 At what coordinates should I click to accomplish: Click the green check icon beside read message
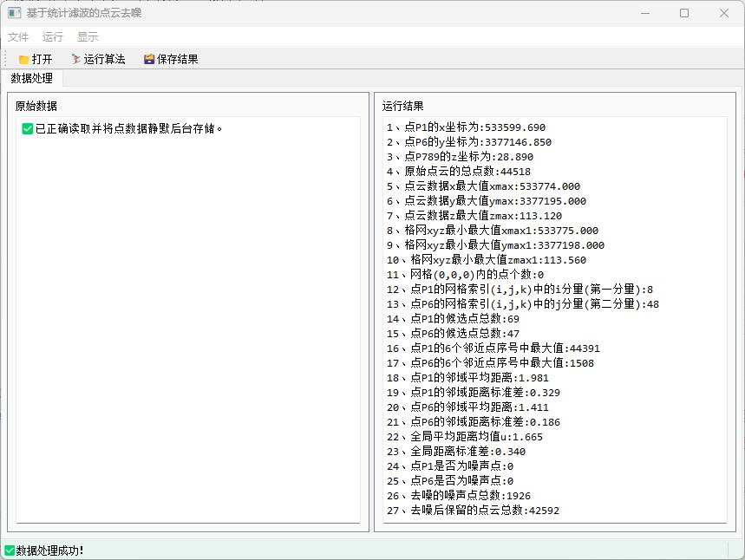pyautogui.click(x=28, y=128)
